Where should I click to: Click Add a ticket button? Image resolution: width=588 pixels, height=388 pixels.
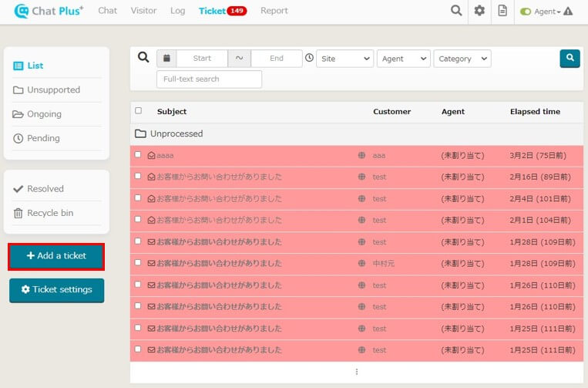56,257
